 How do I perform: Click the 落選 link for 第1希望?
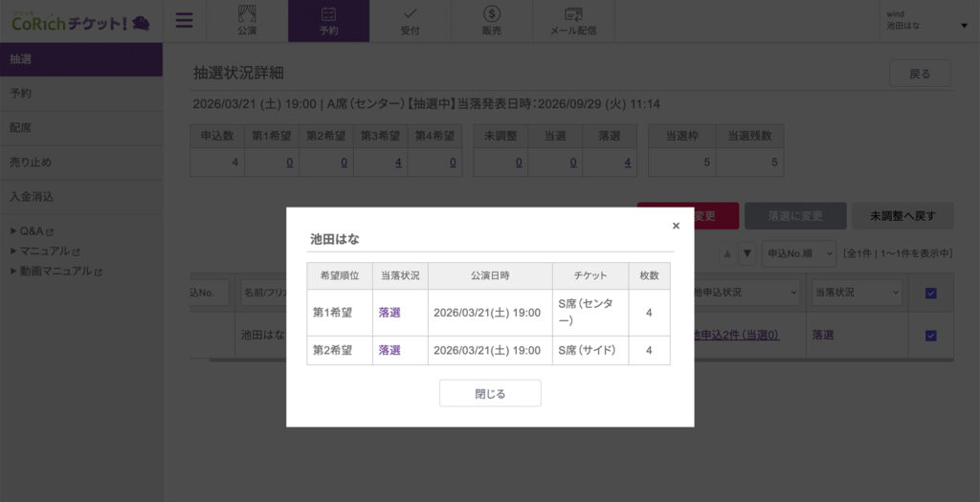[x=390, y=312]
